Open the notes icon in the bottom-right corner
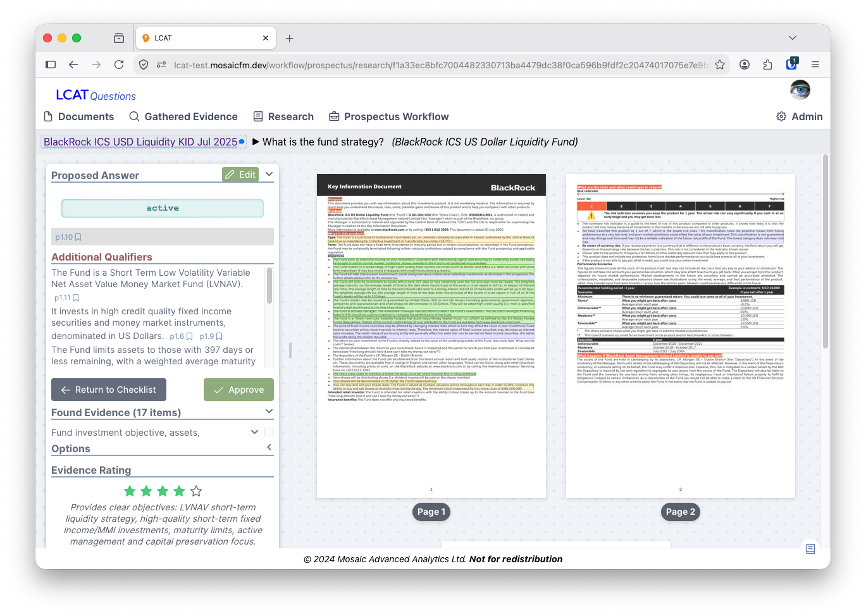866x616 pixels. [810, 549]
